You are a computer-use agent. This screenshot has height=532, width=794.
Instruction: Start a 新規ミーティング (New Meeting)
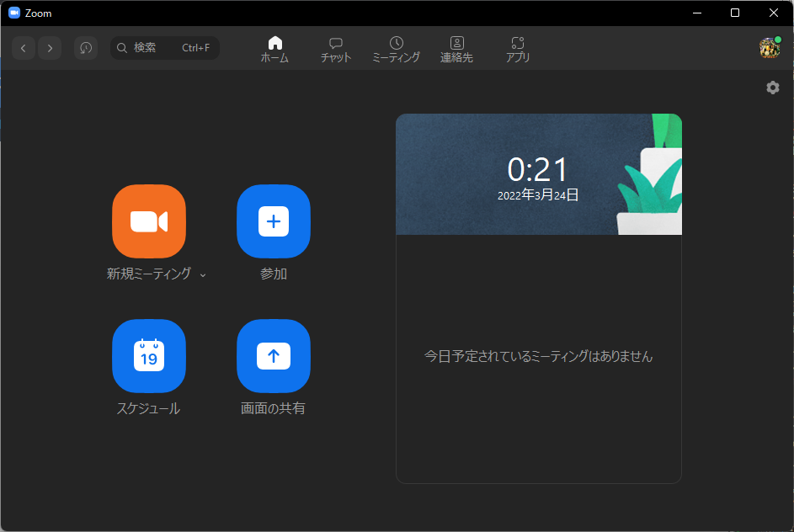click(149, 221)
